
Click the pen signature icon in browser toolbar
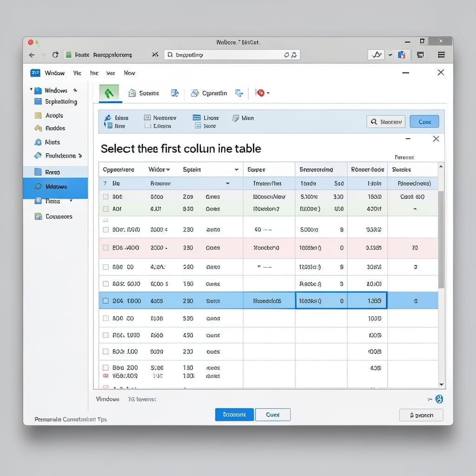[377, 55]
